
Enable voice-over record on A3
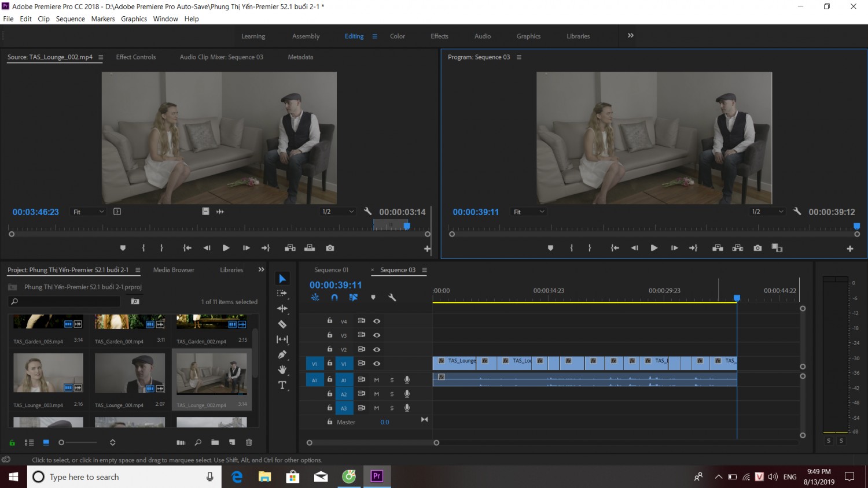tap(407, 408)
